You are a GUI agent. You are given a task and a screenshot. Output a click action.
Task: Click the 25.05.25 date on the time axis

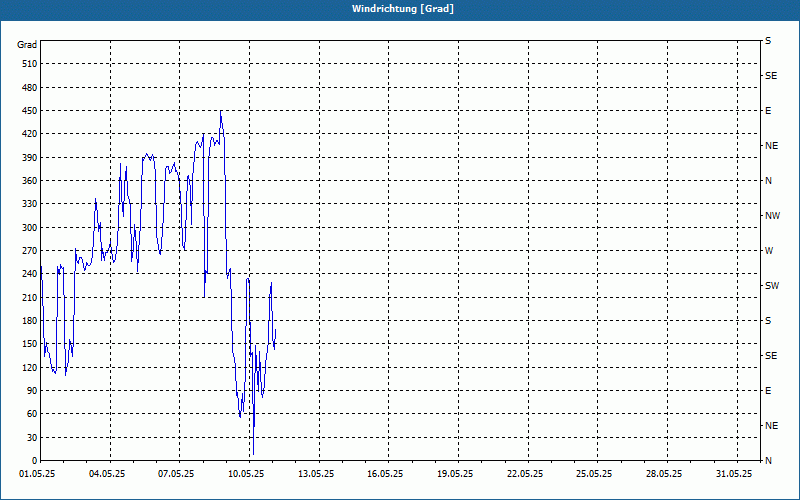pos(594,474)
